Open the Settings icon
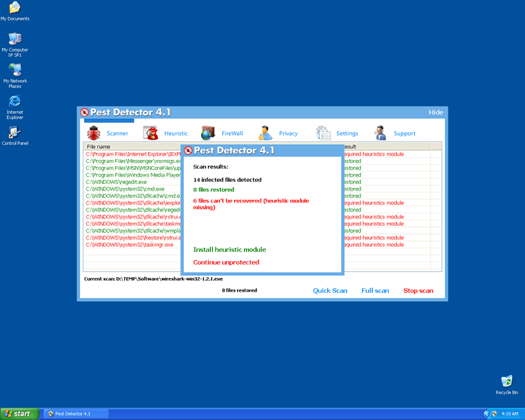The image size is (525, 420). coord(323,133)
